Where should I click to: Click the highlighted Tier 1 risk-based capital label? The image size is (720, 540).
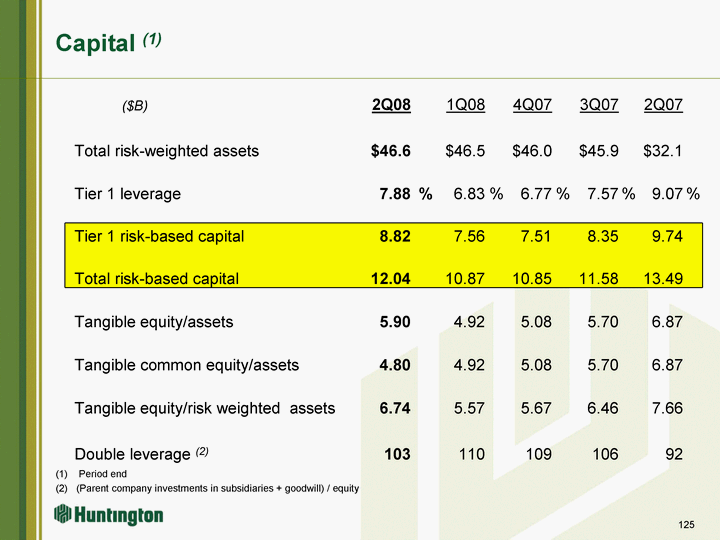pos(159,237)
